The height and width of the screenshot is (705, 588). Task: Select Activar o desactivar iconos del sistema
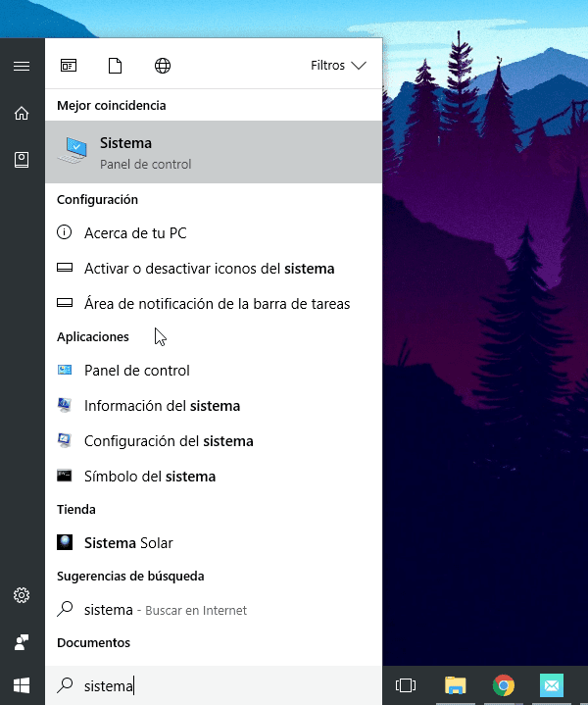click(x=209, y=269)
